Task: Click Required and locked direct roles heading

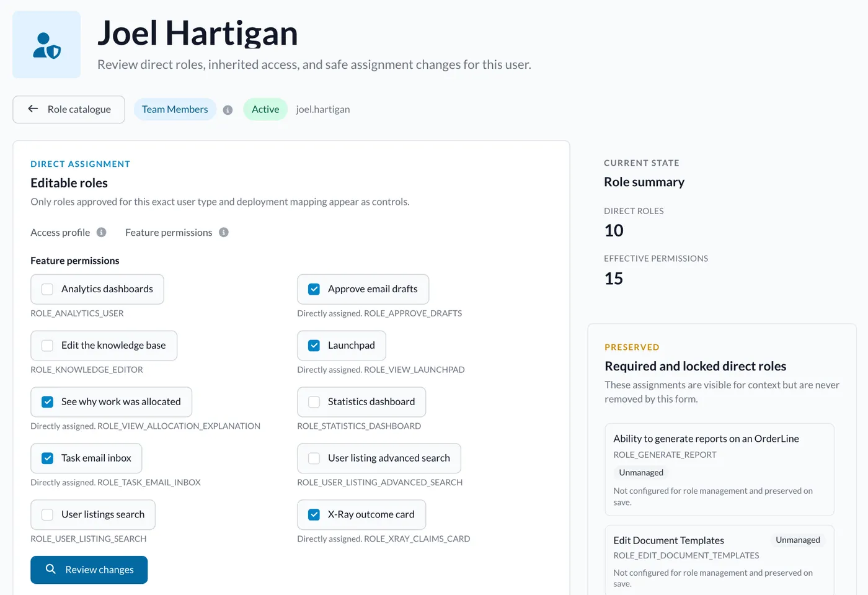Action: click(695, 366)
